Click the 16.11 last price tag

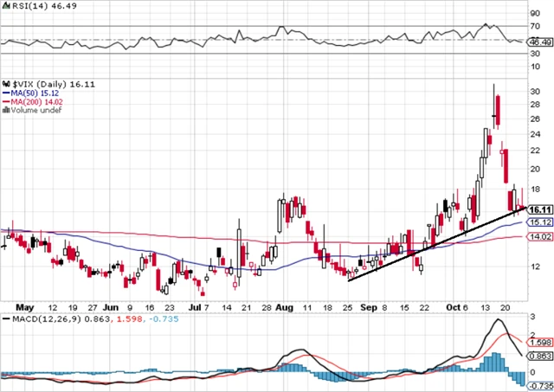pos(540,209)
